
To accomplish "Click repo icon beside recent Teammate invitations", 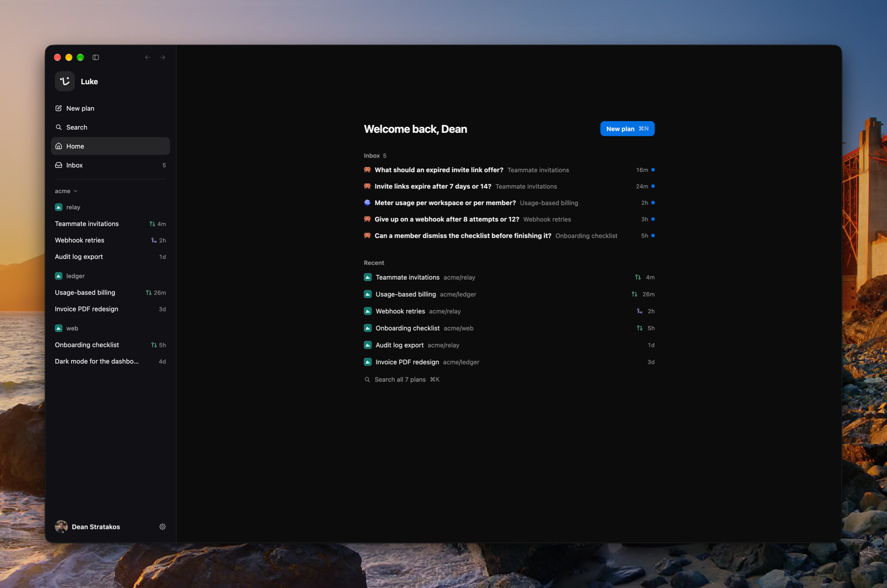I will (368, 278).
